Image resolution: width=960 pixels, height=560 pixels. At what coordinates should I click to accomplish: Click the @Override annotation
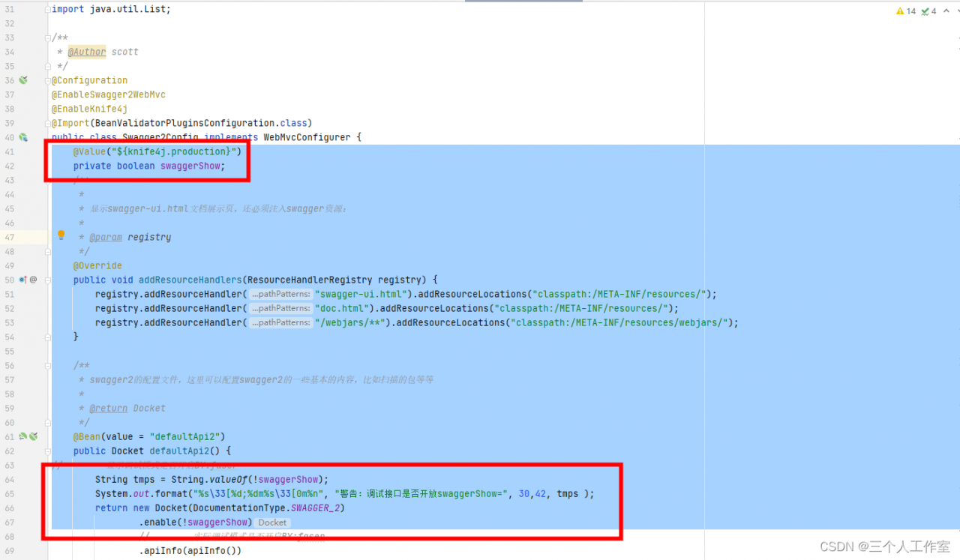(x=97, y=265)
